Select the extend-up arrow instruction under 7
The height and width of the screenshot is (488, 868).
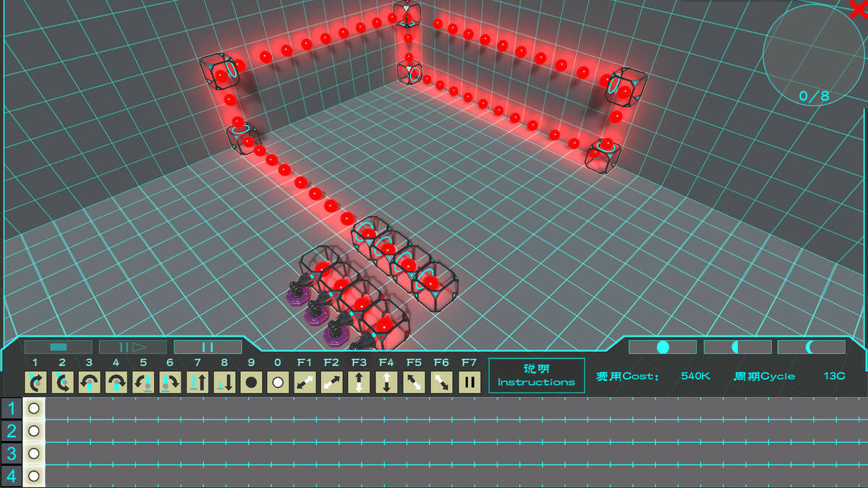tap(197, 382)
